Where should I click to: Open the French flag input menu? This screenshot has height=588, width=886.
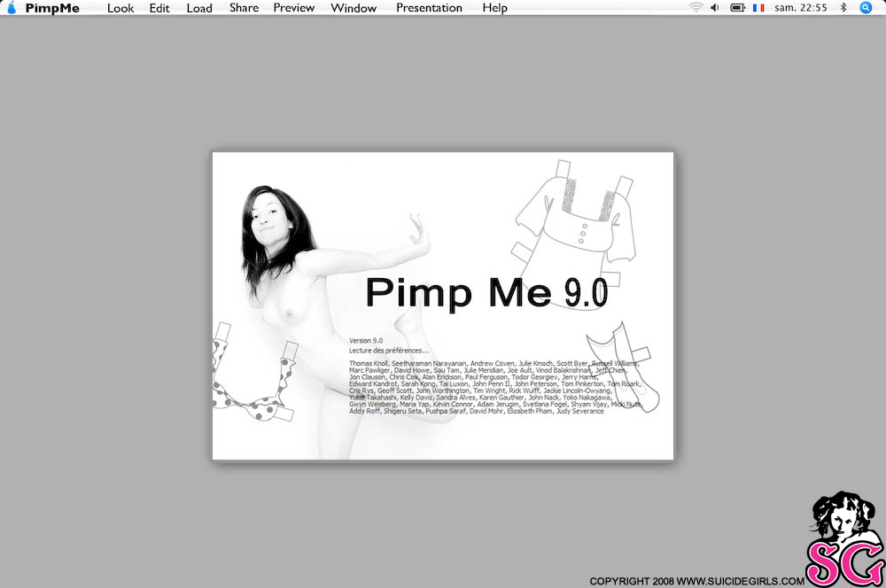click(x=758, y=8)
